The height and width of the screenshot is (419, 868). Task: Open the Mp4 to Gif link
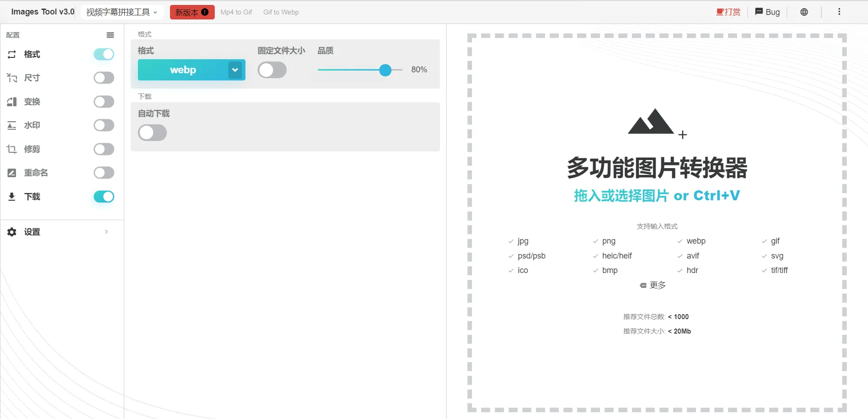point(236,12)
